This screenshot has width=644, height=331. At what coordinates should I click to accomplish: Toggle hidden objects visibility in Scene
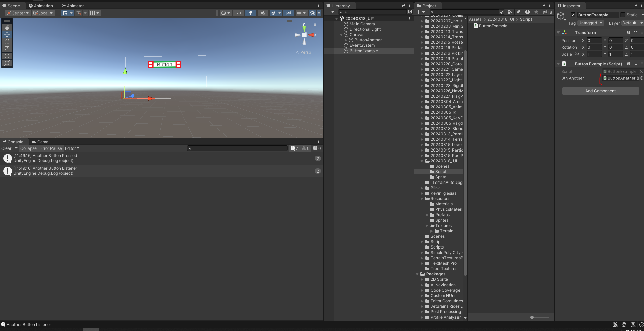click(x=289, y=13)
